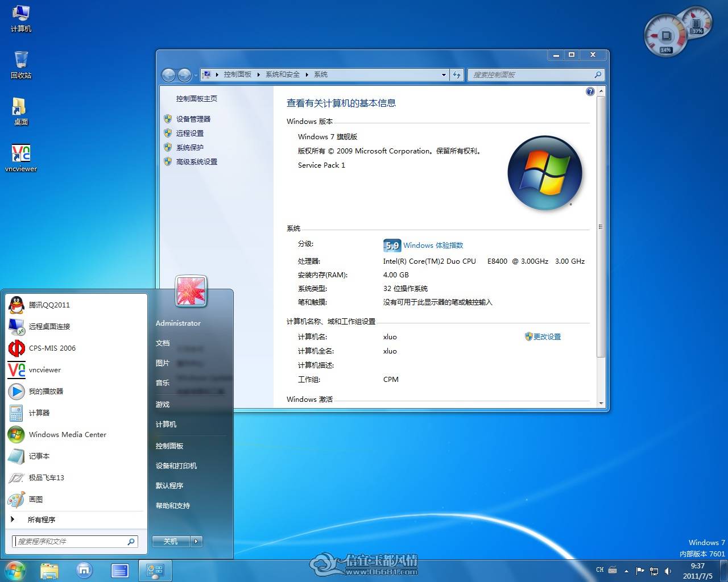This screenshot has width=728, height=582.
Task: Open CPS-MIS 2006 in the Start menu
Action: point(76,348)
